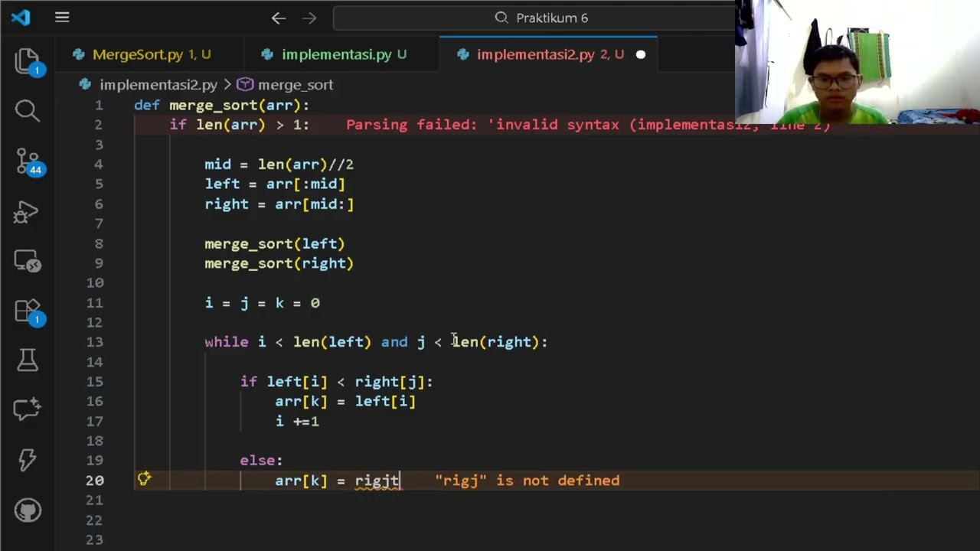Click the lightbulb code action on line 20
This screenshot has width=980, height=551.
(x=144, y=479)
